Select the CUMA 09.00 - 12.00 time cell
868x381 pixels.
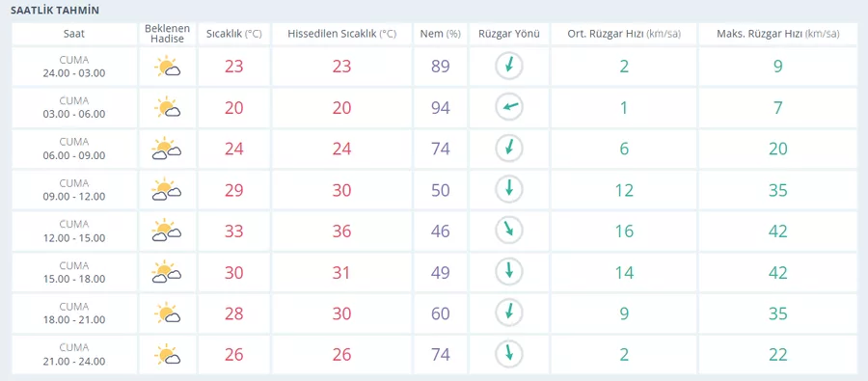(x=74, y=190)
